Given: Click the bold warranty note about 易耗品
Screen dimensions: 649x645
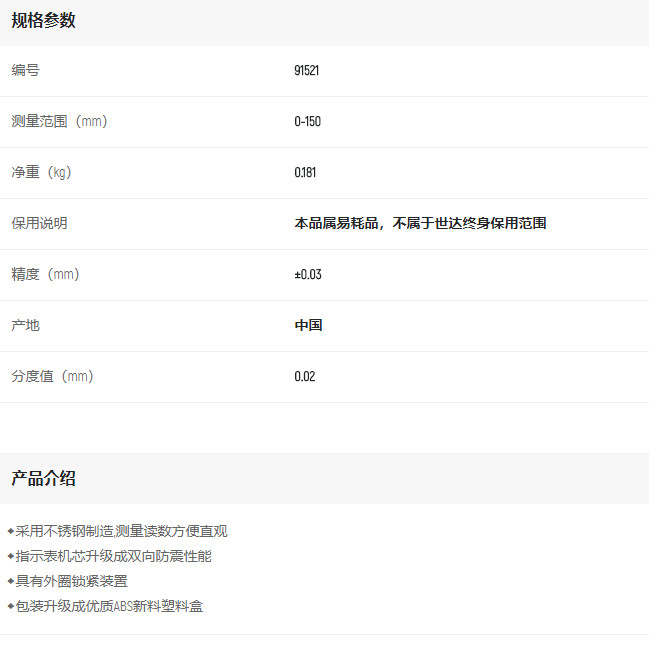Looking at the screenshot, I should pyautogui.click(x=420, y=223).
